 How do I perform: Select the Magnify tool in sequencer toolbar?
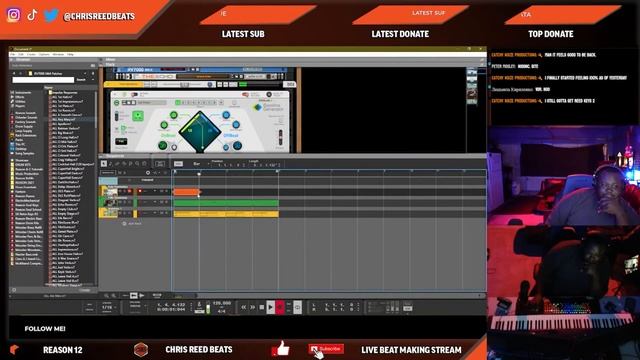(137, 164)
